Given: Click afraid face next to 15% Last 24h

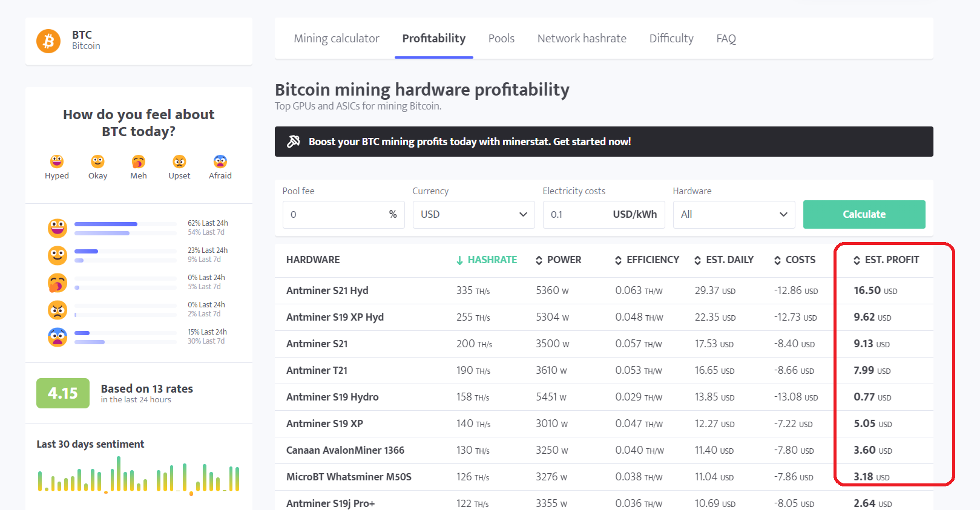Looking at the screenshot, I should [x=58, y=337].
